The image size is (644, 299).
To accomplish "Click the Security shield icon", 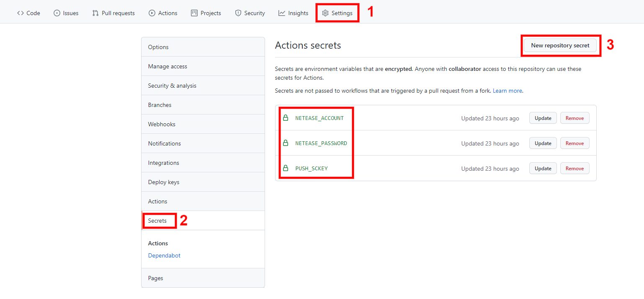I will coord(238,13).
